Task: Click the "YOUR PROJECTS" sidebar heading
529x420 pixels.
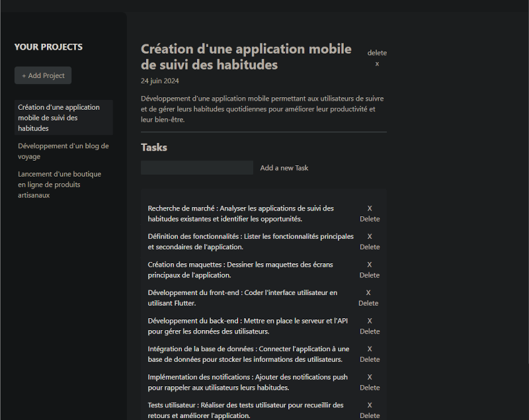Action: (48, 47)
